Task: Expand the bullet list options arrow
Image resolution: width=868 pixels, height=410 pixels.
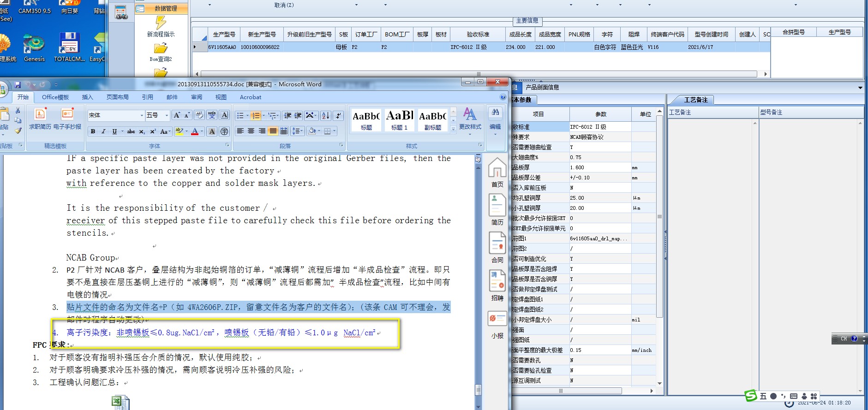Action: click(x=247, y=115)
